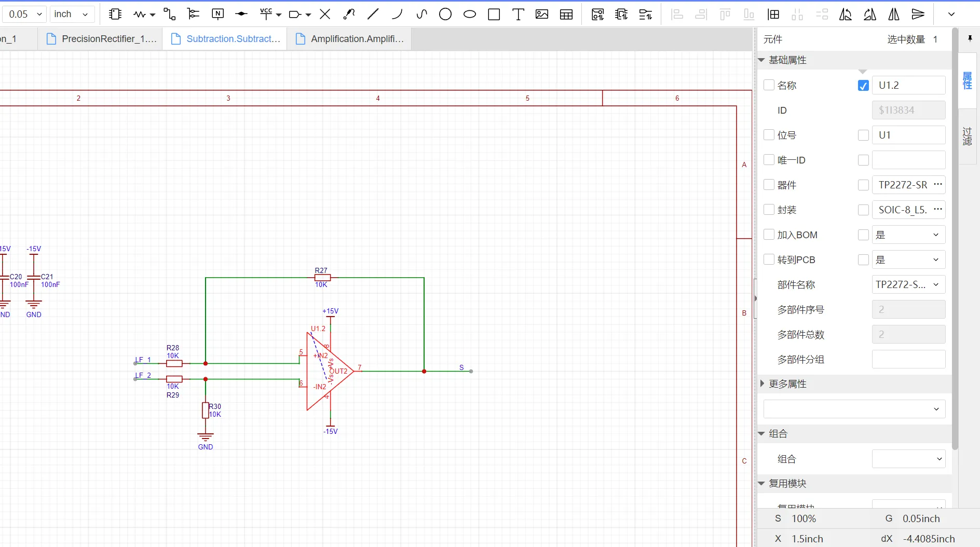
Task: Select the rectangle shape tool
Action: [494, 15]
